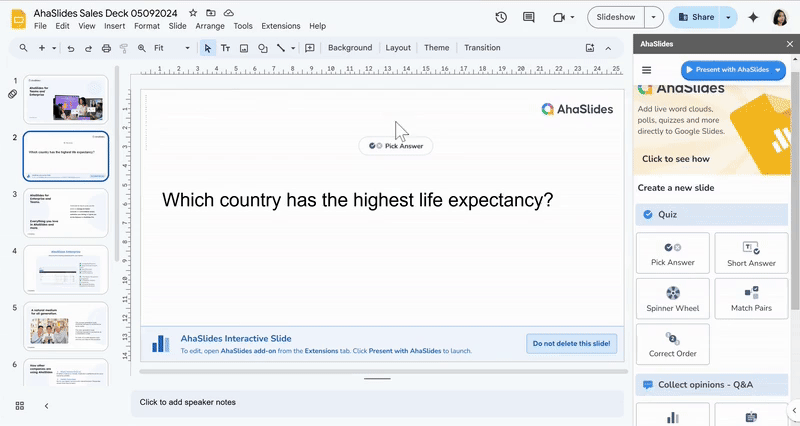Choose the Spinner Wheel slide type
Viewport: 800px width, 426px height.
tap(672, 298)
